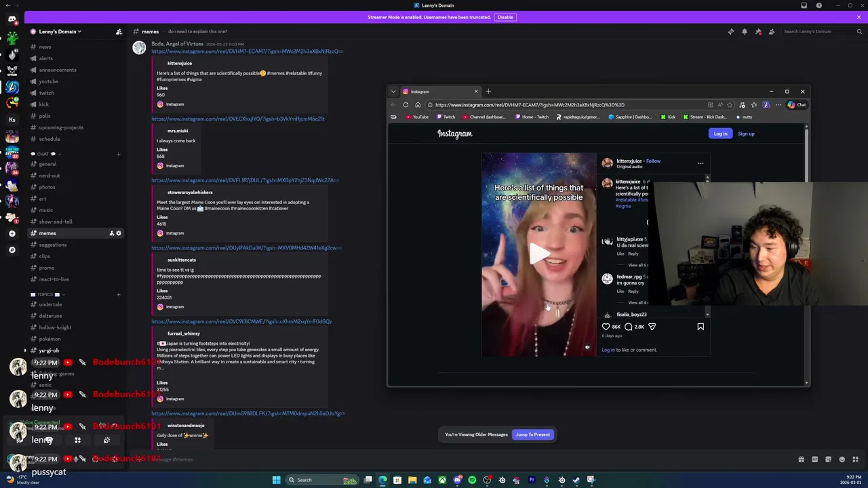Screen dimensions: 868x488
Task: Click the Instagram logo wordmark
Action: (x=454, y=134)
